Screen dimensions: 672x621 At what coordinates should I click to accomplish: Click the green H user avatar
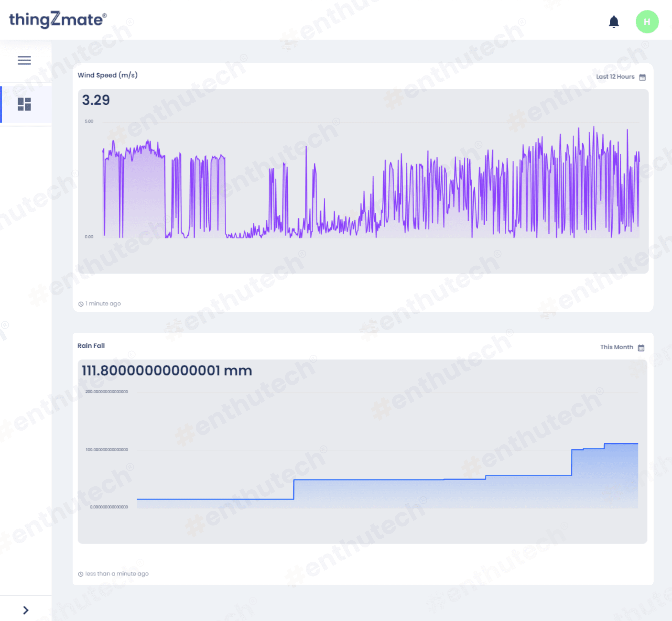coord(647,22)
